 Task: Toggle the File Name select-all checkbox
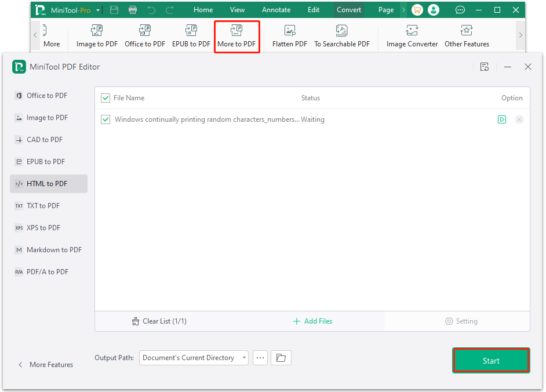point(105,98)
